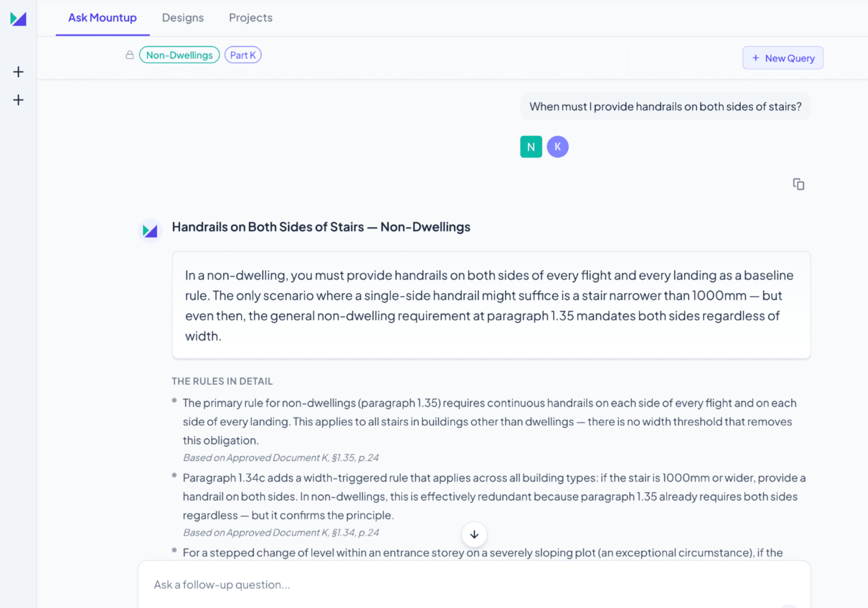Select the Part K tag
The width and height of the screenshot is (868, 608).
pyautogui.click(x=243, y=55)
